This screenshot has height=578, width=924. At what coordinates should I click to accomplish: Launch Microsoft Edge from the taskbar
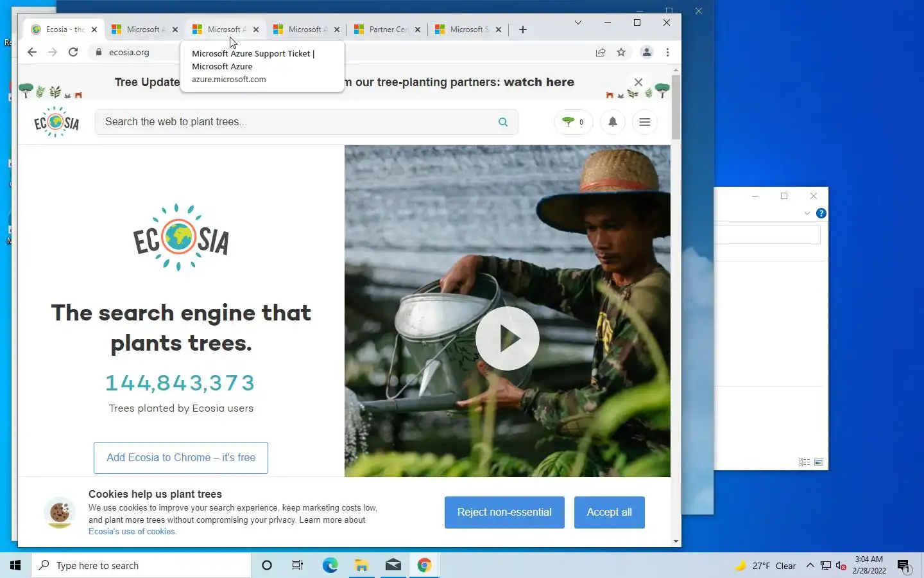coord(330,565)
